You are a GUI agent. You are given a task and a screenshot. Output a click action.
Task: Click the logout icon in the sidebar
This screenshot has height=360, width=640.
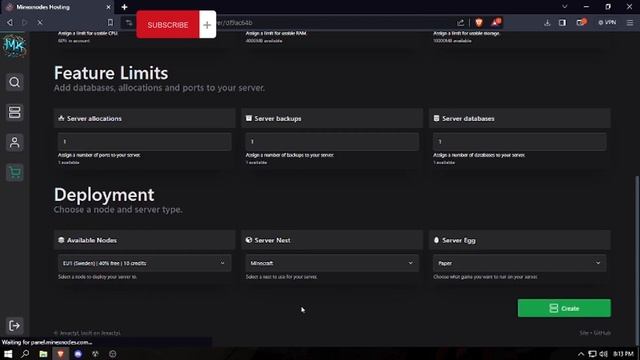point(15,326)
